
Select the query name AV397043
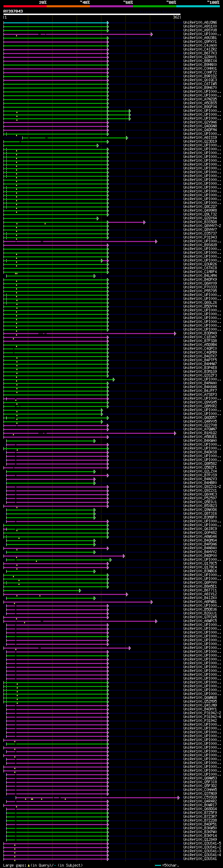click(13, 11)
